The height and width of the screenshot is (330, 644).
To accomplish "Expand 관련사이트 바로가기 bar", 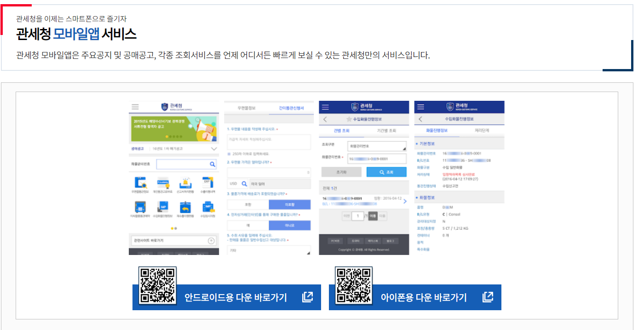I will (x=175, y=240).
